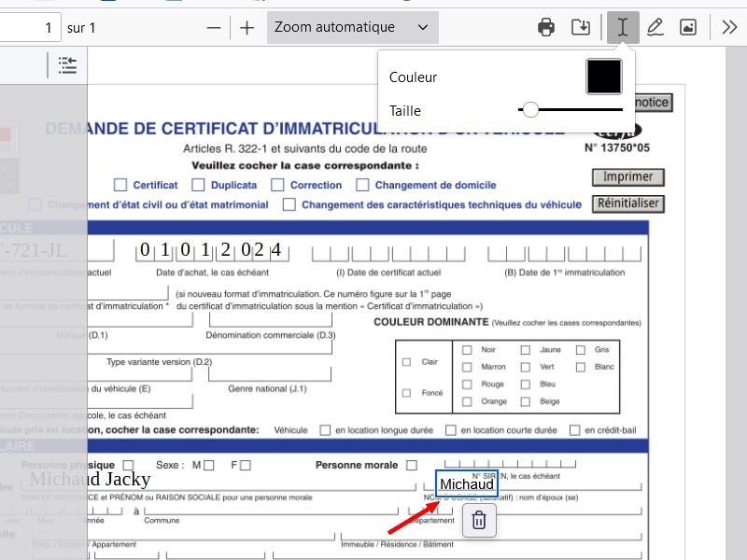Click the page number input field
The height and width of the screenshot is (560, 747).
point(30,27)
